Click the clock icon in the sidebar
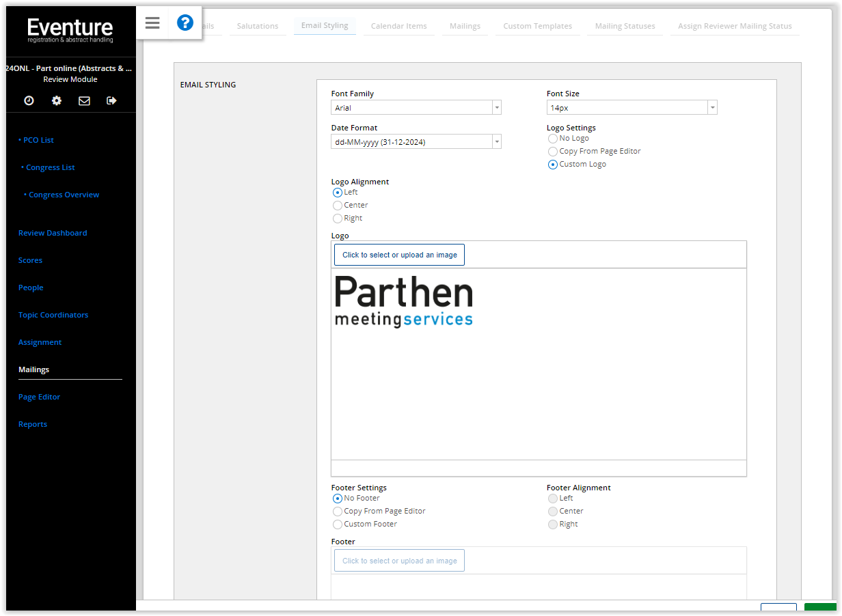The width and height of the screenshot is (842, 616). 29,100
